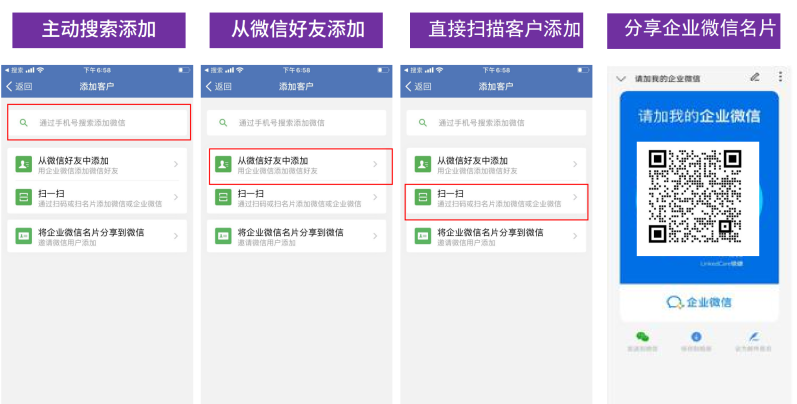
Task: Click the search magnifier icon under 从微信好友添加
Action: pyautogui.click(x=223, y=122)
